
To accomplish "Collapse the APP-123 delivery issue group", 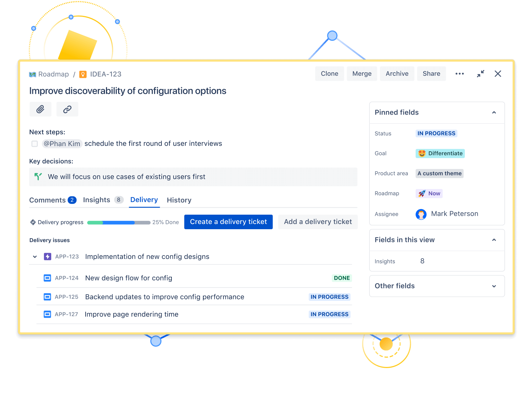I will (34, 257).
